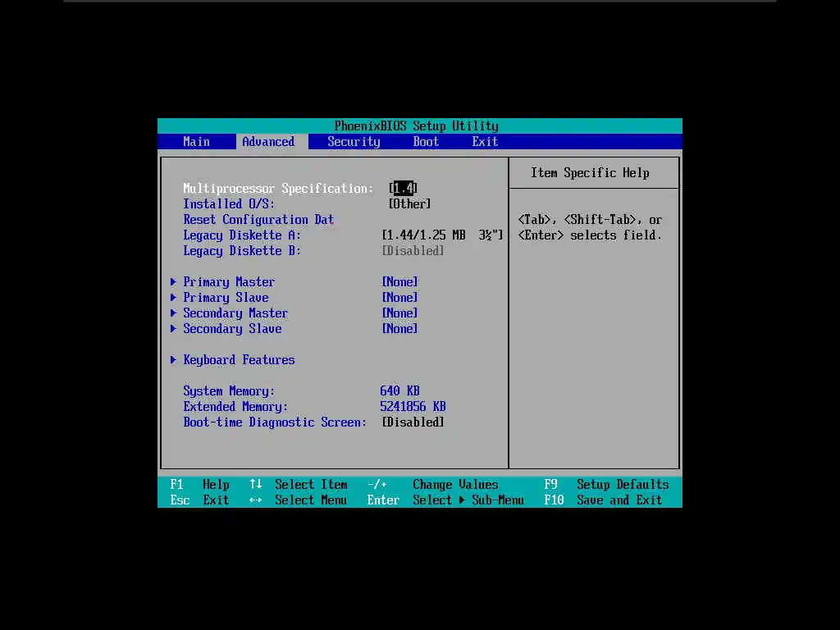This screenshot has width=840, height=630.
Task: Select Legacy Diskette A value 1.44/1.25 MB
Action: 442,235
